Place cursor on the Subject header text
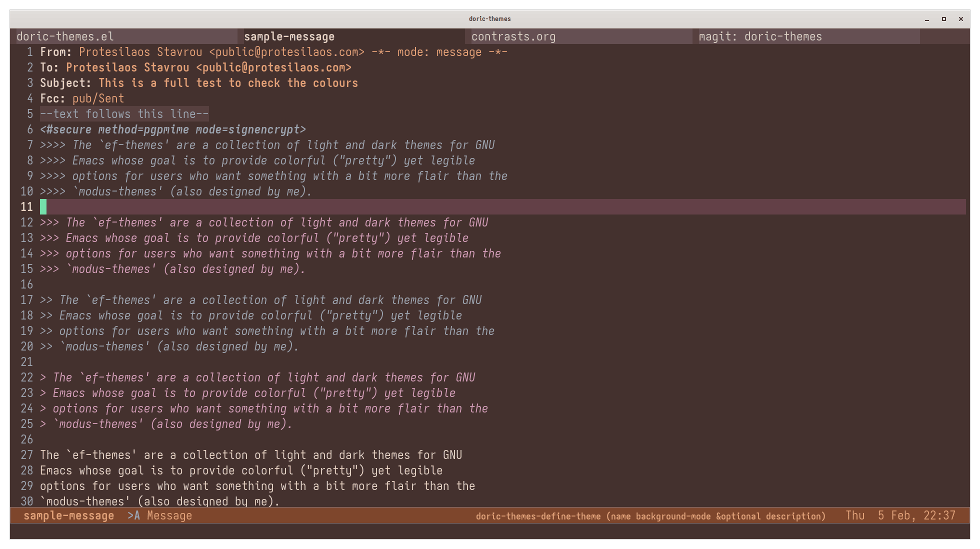The height and width of the screenshot is (549, 980). (228, 83)
